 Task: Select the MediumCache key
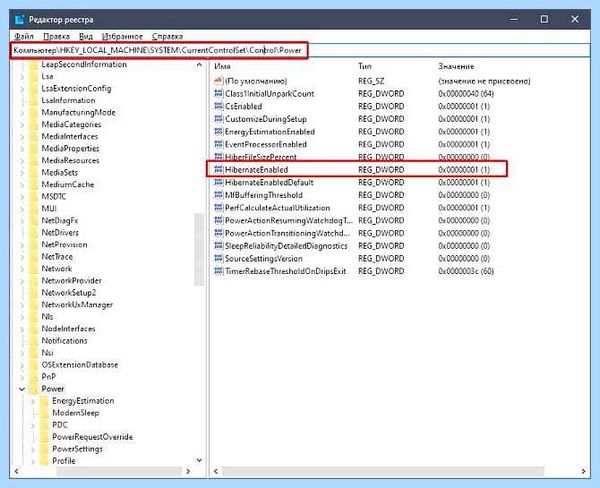[x=68, y=184]
